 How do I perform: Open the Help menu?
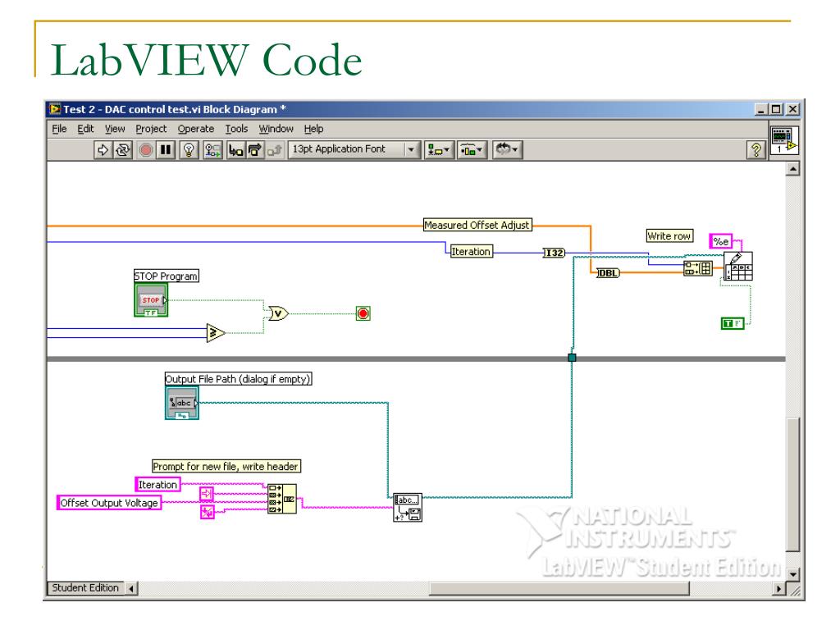point(313,129)
